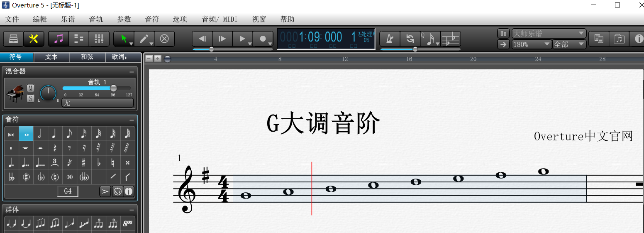
Task: Click the grand piano instrument icon
Action: [x=16, y=94]
